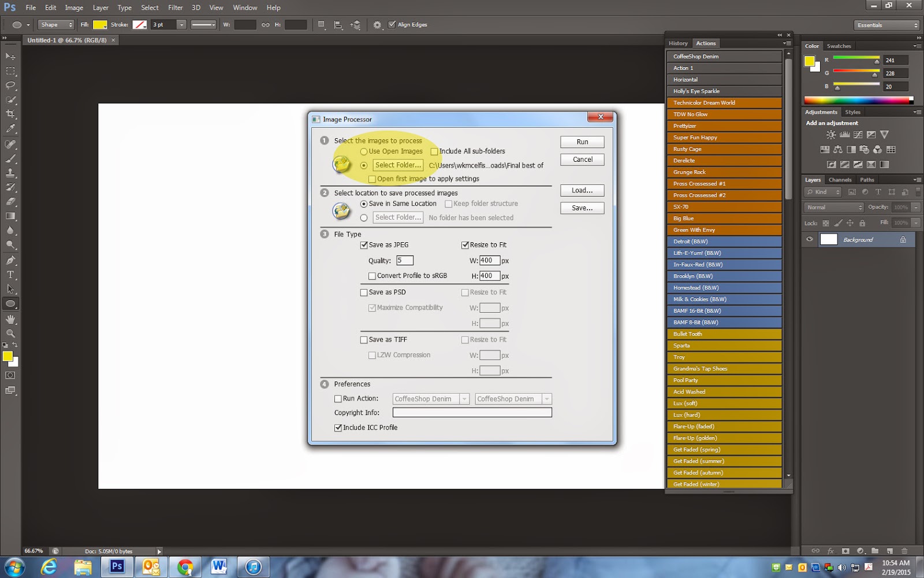Switch to the History tab
924x578 pixels.
[678, 43]
